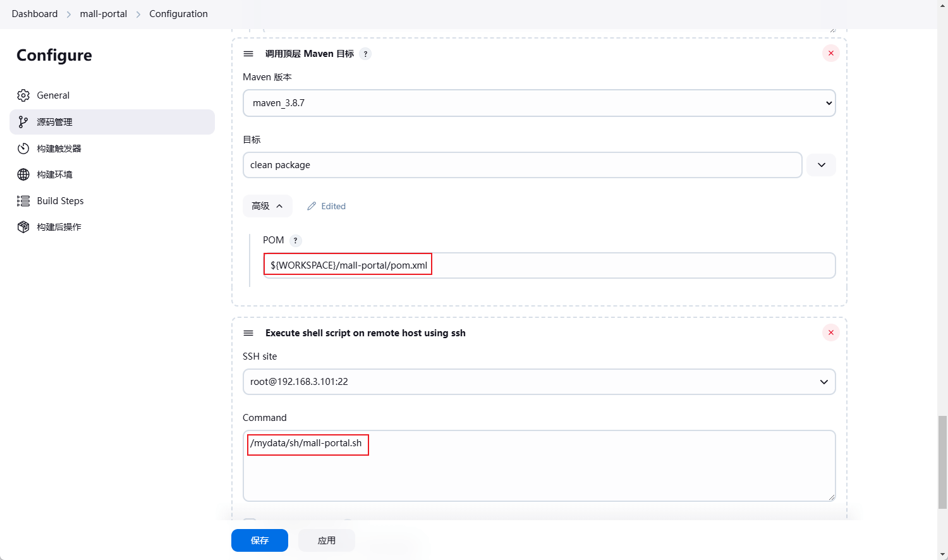Click the build environment globe icon

(23, 174)
